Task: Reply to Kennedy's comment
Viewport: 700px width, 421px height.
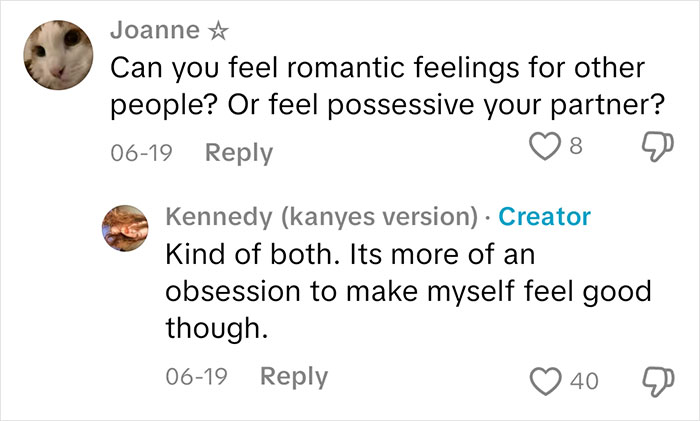Action: point(293,377)
